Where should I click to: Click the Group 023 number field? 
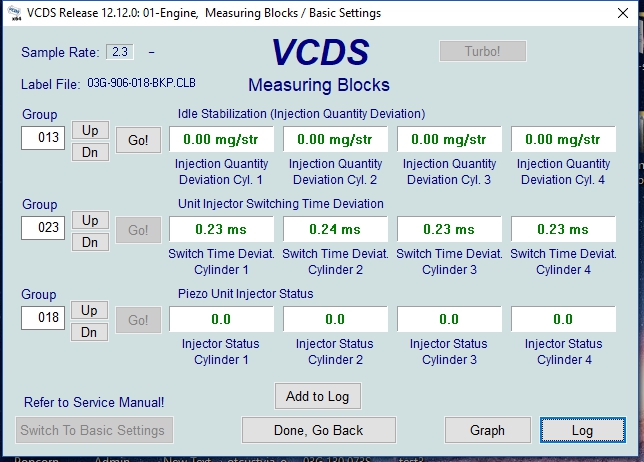click(x=43, y=227)
